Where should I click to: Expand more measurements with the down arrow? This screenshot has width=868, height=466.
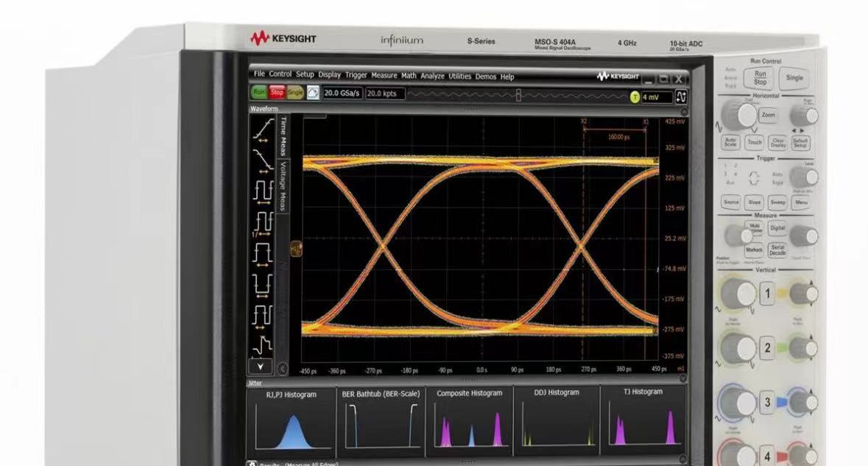[260, 366]
